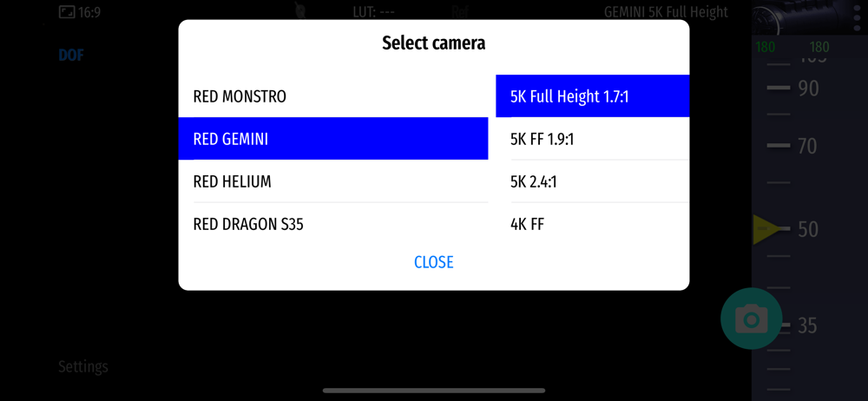Click CLOSE to dismiss the dialog
This screenshot has width=868, height=401.
(x=434, y=262)
